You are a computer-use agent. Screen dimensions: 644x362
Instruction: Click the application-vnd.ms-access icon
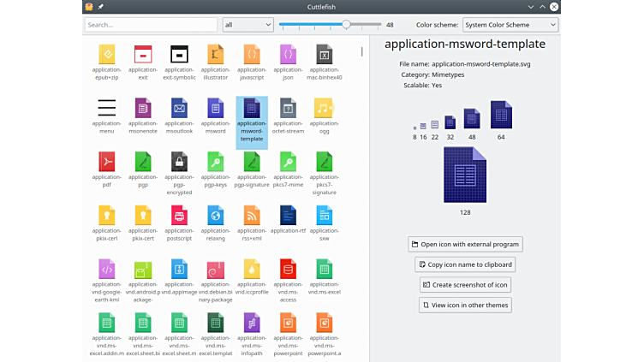(288, 269)
